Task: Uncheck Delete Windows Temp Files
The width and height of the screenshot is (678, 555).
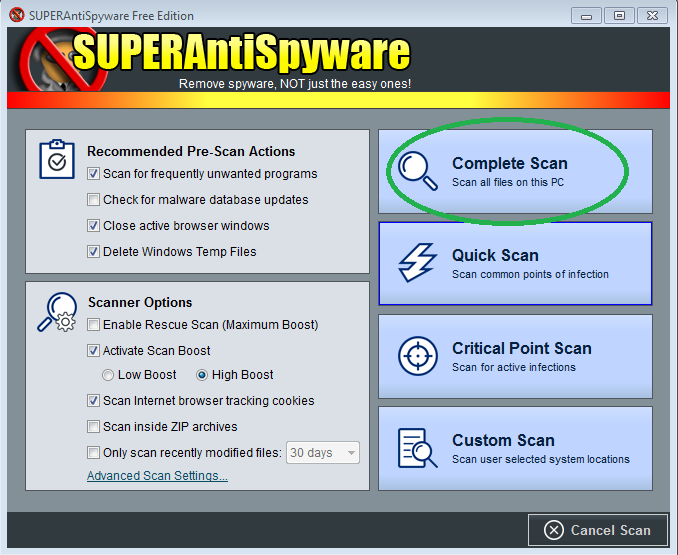Action: coord(93,252)
